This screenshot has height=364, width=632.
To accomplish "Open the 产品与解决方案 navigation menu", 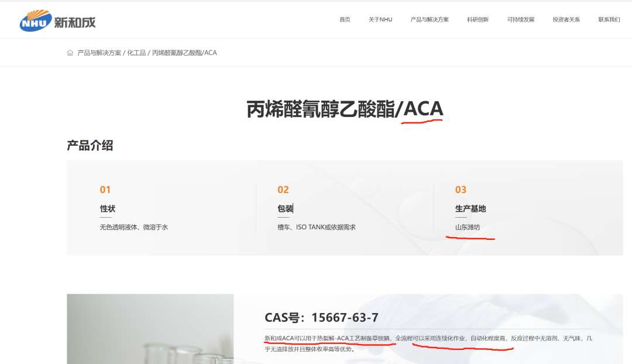I will tap(430, 19).
